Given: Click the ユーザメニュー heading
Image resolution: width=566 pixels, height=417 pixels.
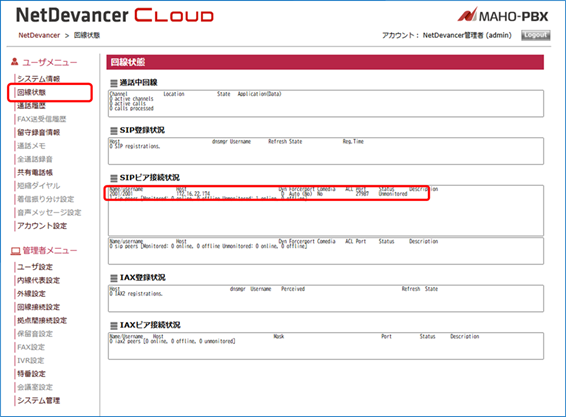Looking at the screenshot, I should (x=49, y=62).
